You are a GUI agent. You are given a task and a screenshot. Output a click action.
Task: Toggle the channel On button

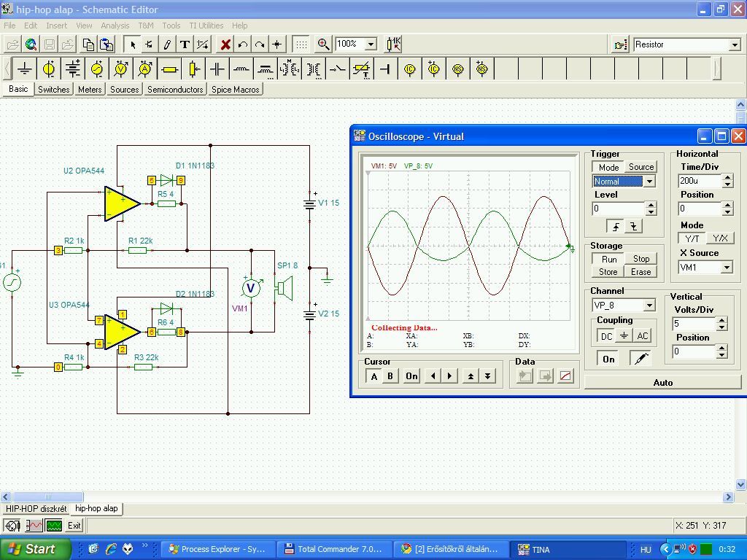pos(609,359)
